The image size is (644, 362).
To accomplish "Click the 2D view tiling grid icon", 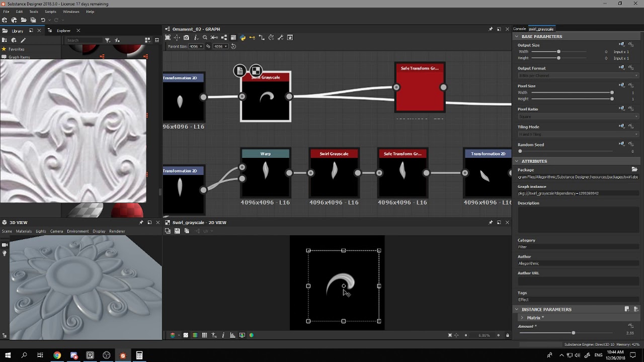I will pos(204,335).
